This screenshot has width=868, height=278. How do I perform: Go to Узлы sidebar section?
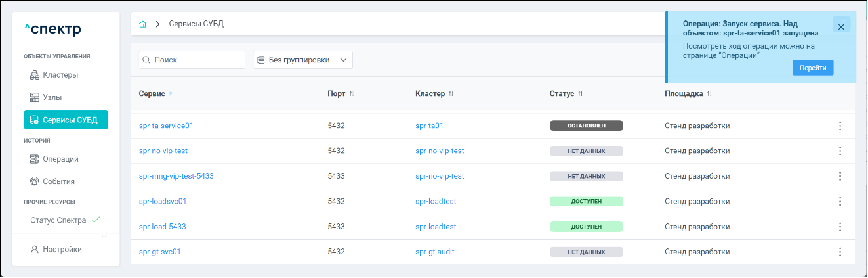point(52,97)
